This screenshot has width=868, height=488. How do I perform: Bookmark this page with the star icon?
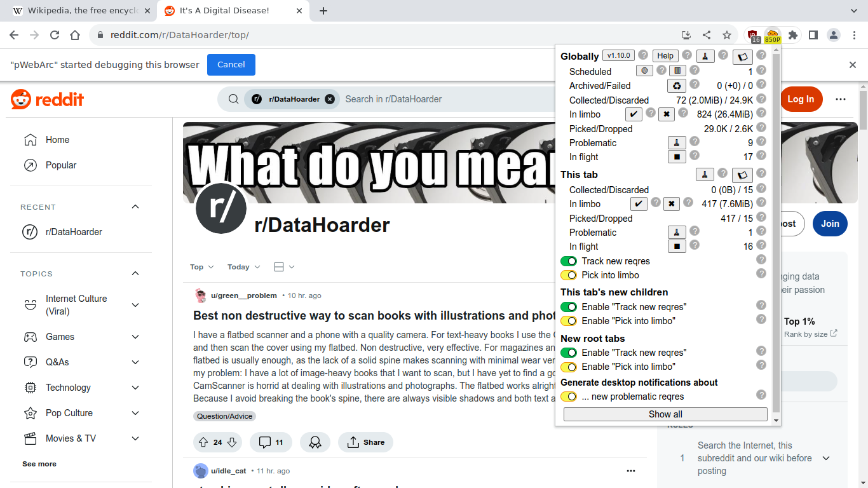[727, 36]
